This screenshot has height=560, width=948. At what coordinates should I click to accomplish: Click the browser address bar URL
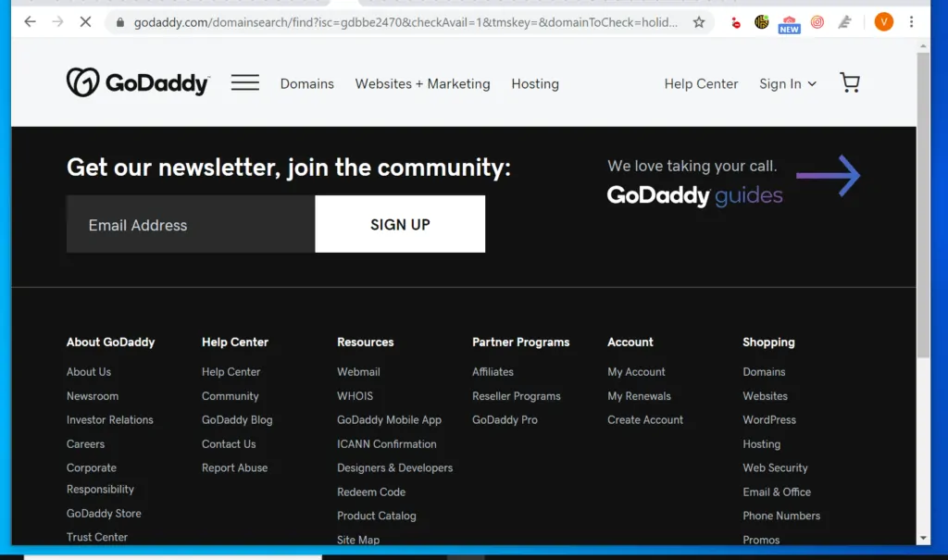coord(405,22)
